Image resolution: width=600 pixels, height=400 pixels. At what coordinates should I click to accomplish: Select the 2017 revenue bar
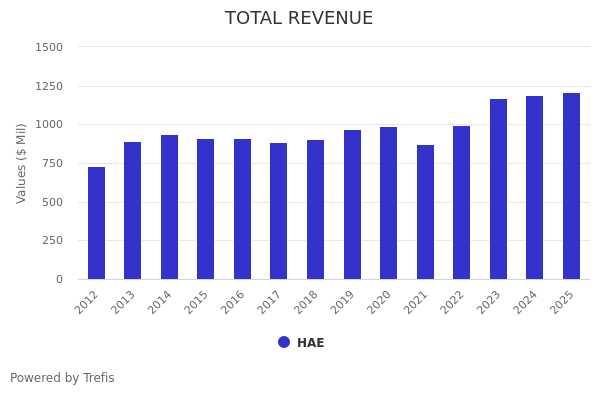click(279, 211)
